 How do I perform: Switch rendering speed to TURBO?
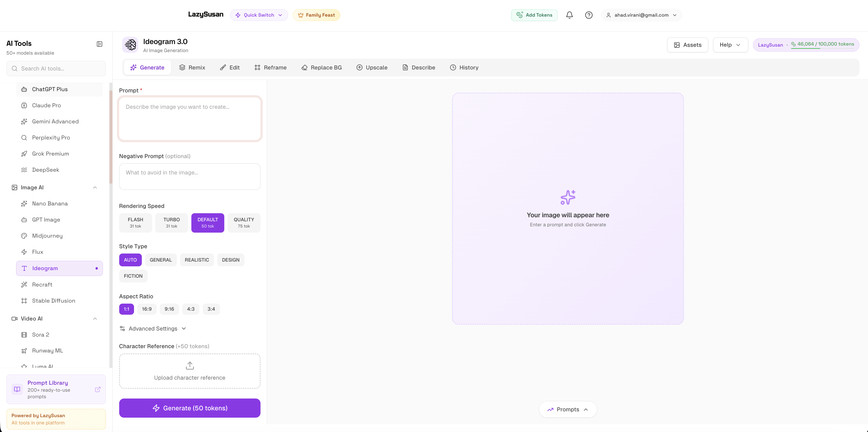[x=171, y=223]
